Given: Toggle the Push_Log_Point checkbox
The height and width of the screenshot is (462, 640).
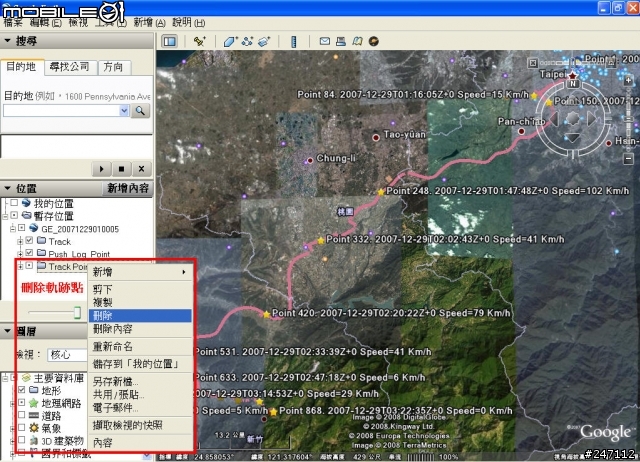Looking at the screenshot, I should point(29,253).
